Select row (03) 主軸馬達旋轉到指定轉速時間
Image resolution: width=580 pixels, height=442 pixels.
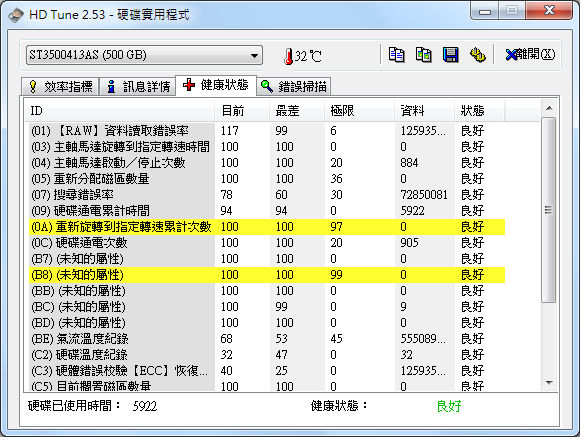[267, 147]
